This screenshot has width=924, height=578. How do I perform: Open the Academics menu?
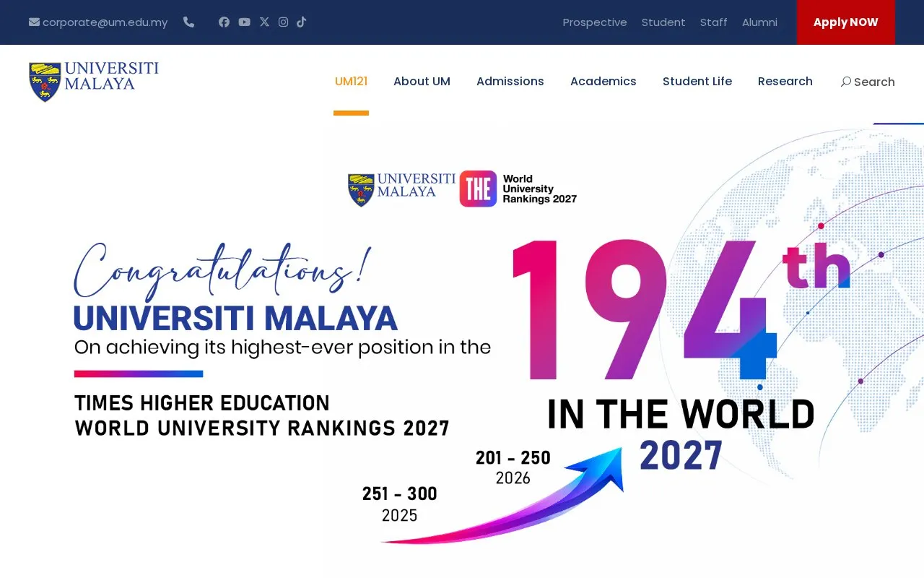pyautogui.click(x=603, y=81)
